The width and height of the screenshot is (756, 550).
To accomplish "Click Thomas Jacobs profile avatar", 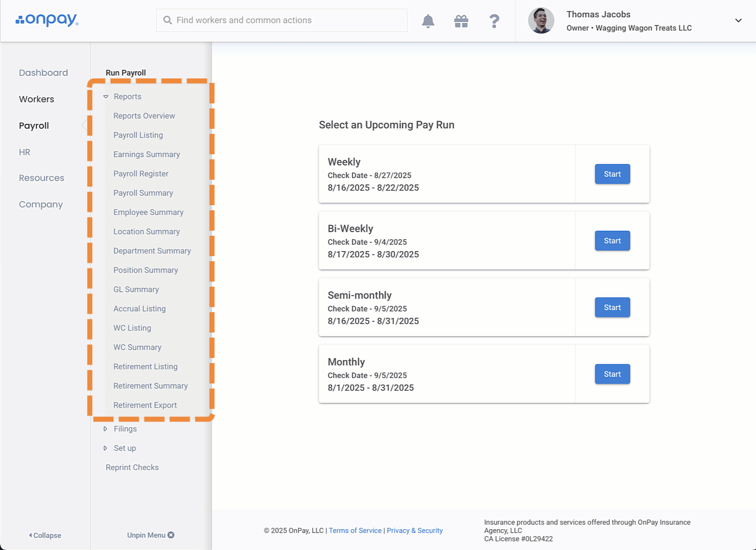I will [x=541, y=21].
